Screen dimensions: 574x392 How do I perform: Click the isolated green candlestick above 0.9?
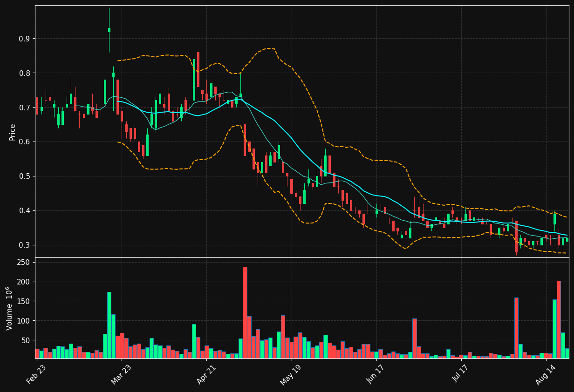point(109,30)
